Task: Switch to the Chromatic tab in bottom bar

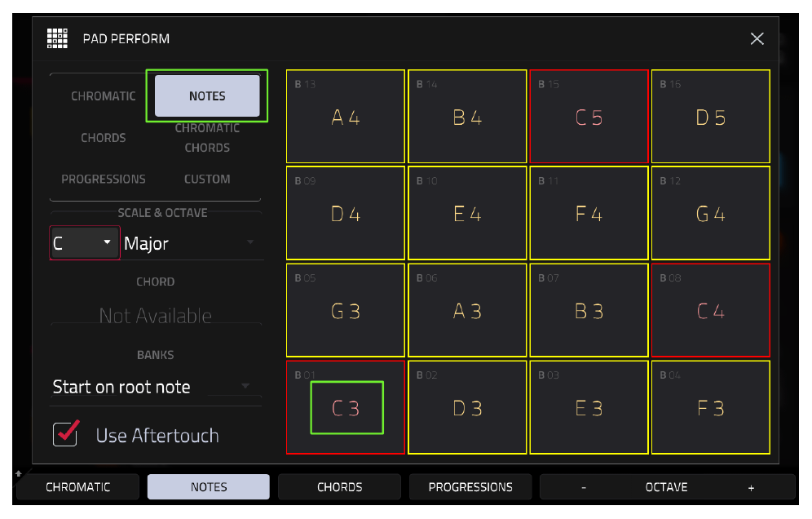Action: 77,487
